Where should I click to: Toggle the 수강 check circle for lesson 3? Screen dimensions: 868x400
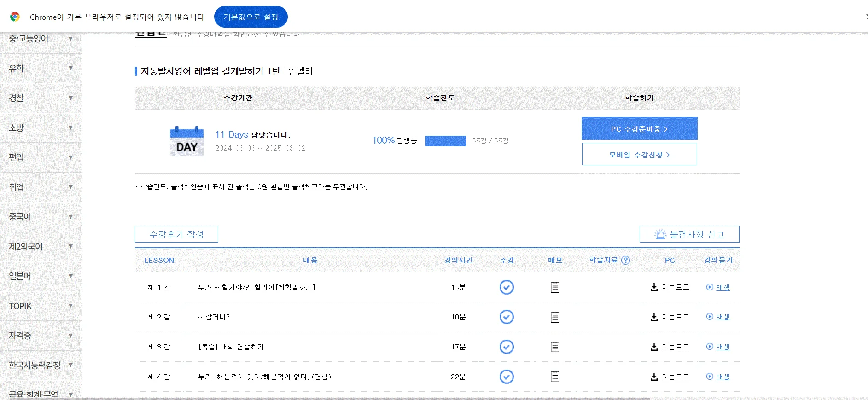pos(507,347)
